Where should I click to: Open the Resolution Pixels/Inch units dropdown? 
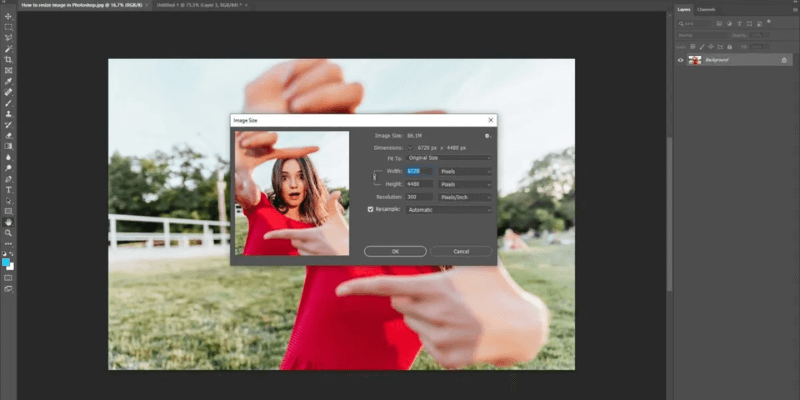point(465,197)
